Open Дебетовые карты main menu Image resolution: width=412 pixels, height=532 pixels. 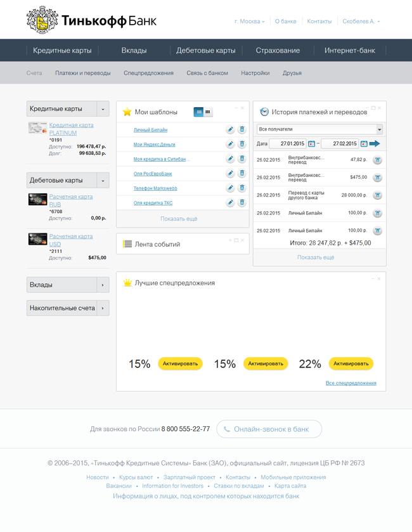pyautogui.click(x=206, y=51)
